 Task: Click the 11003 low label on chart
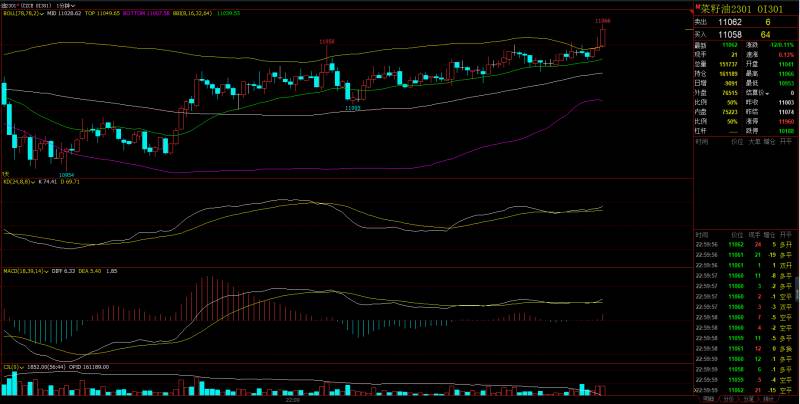pyautogui.click(x=353, y=108)
